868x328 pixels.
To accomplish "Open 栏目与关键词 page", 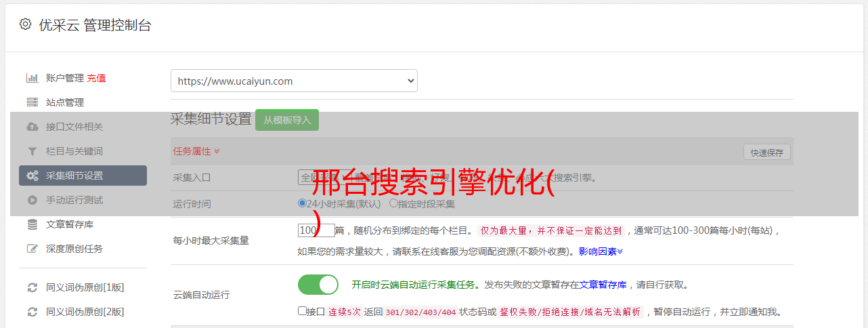I will [x=74, y=151].
